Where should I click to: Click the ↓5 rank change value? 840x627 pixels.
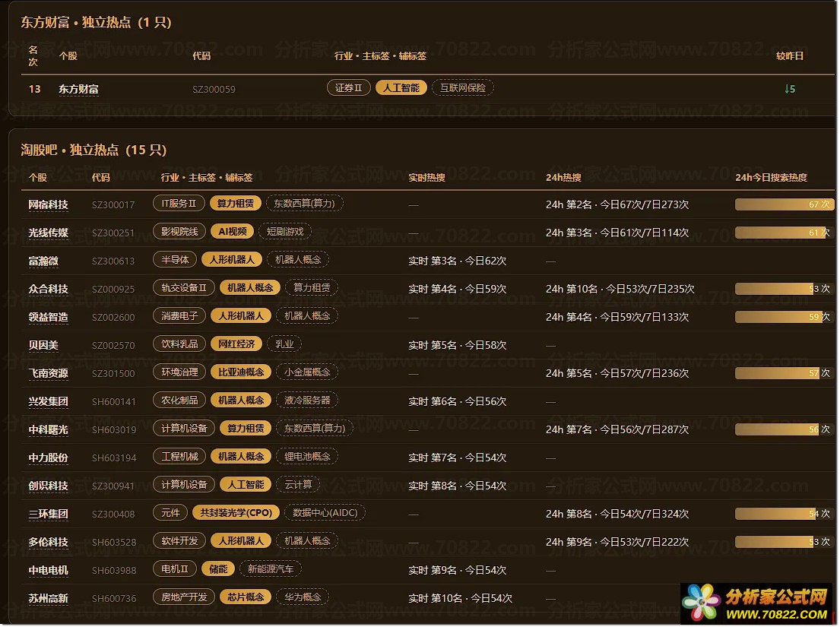790,90
